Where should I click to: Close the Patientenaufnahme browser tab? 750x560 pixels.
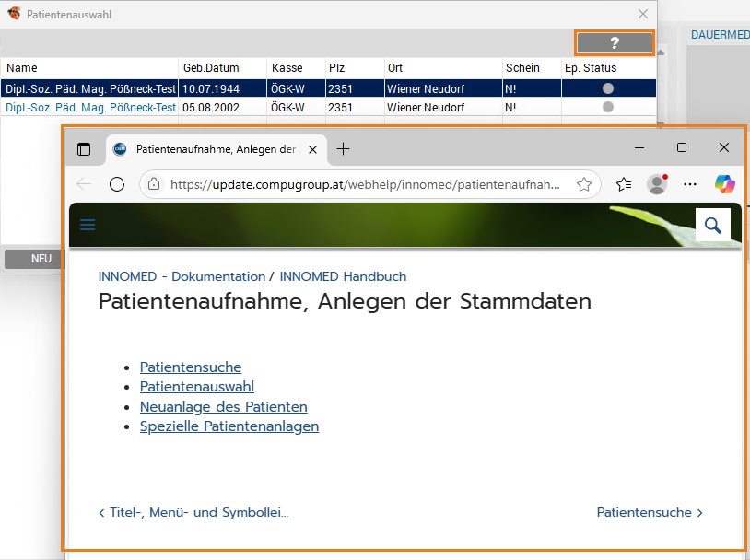click(x=313, y=150)
